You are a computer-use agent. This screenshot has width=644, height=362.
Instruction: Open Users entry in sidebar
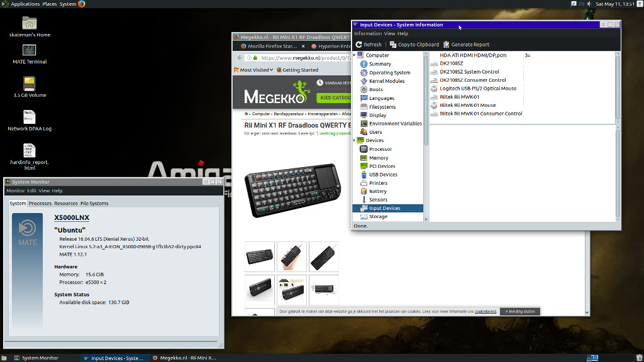click(x=375, y=132)
